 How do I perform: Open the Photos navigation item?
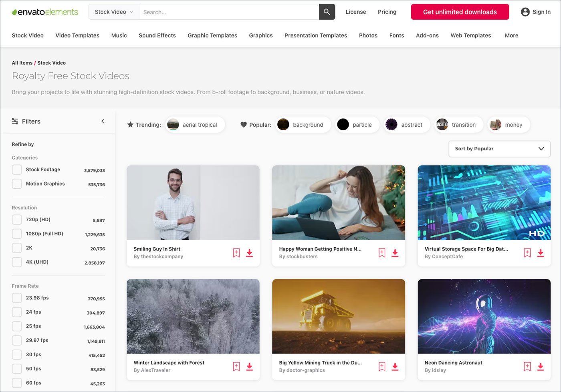(x=368, y=35)
